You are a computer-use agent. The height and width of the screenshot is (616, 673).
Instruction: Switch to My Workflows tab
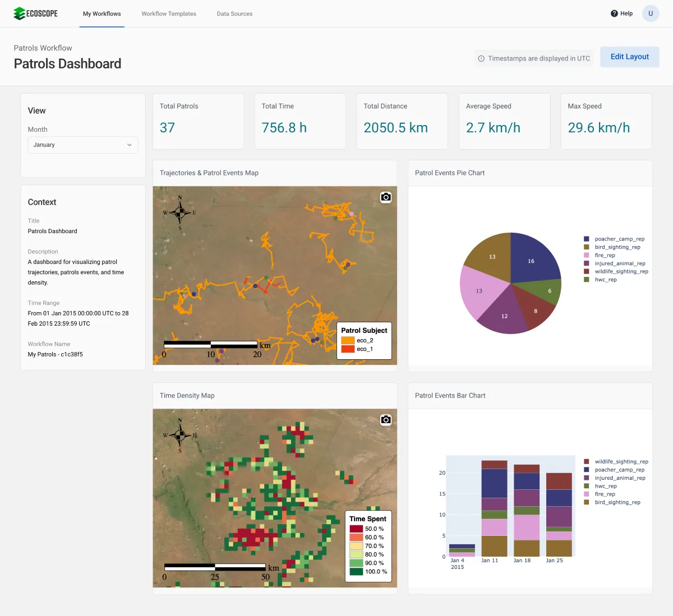(102, 13)
